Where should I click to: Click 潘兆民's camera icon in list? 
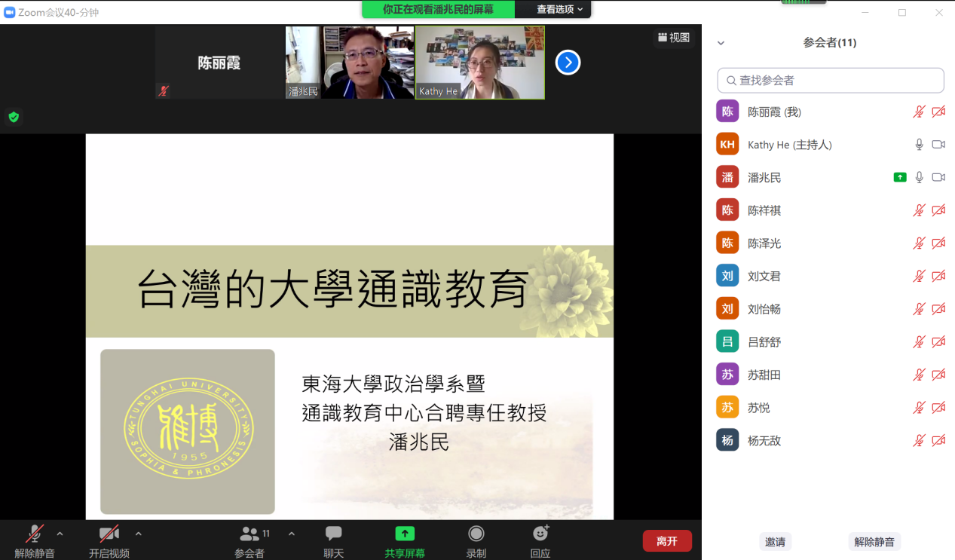tap(938, 178)
